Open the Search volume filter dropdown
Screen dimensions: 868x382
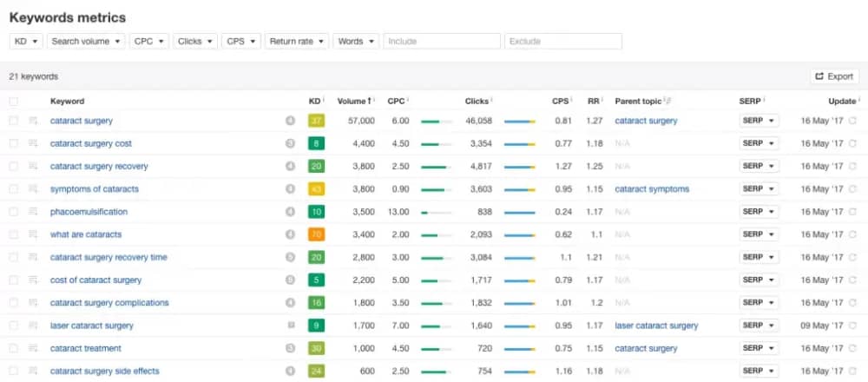coord(86,41)
